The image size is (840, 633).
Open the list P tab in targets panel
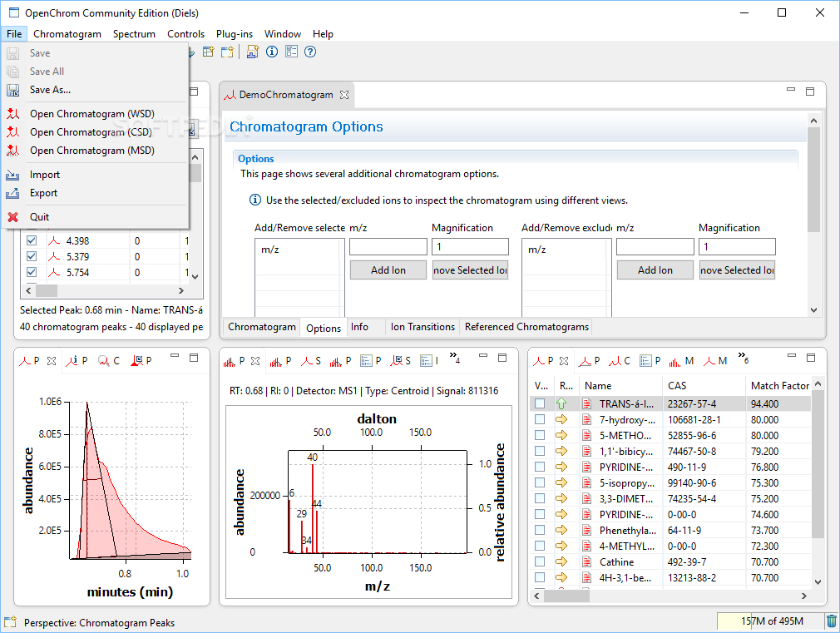point(650,361)
